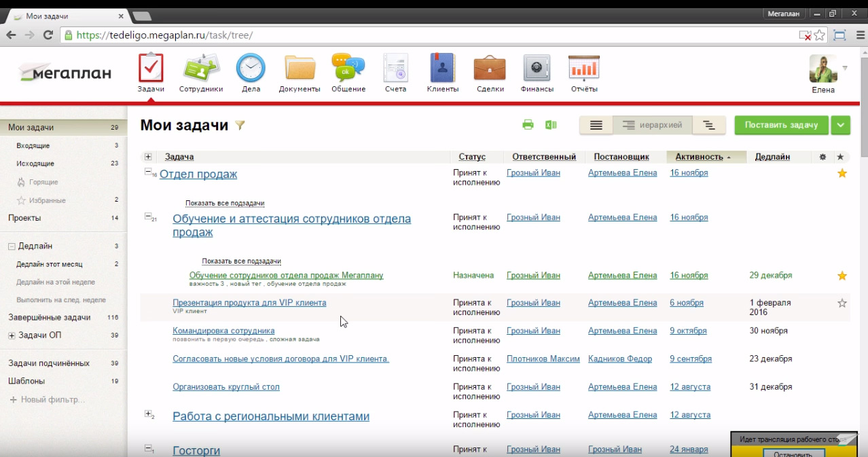Screen dimensions: 868x457
Task: Open the Командировка сотрудника task link
Action: click(x=223, y=331)
